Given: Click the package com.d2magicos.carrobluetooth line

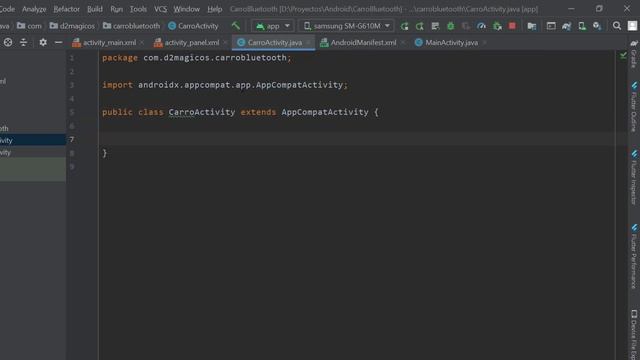Looking at the screenshot, I should pyautogui.click(x=197, y=58).
